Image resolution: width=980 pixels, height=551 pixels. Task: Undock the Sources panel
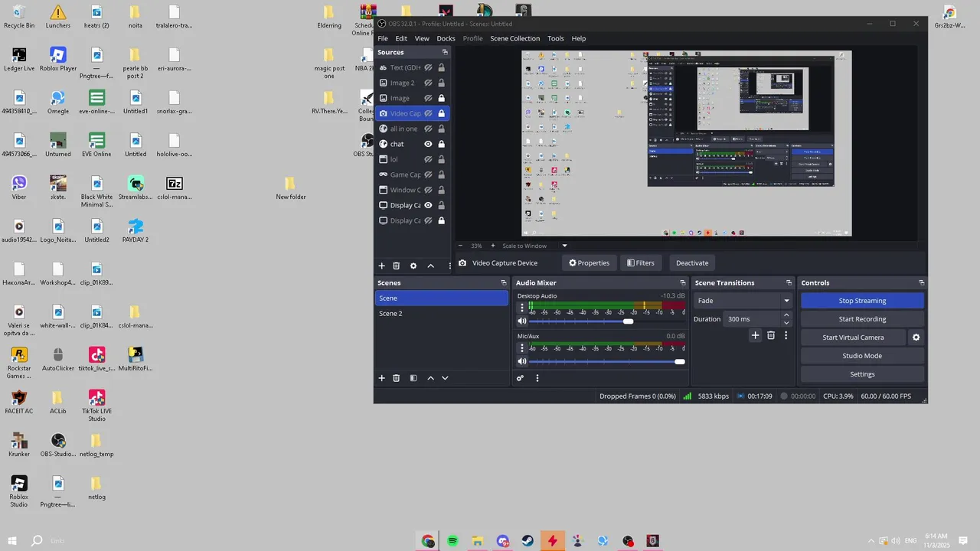(445, 52)
